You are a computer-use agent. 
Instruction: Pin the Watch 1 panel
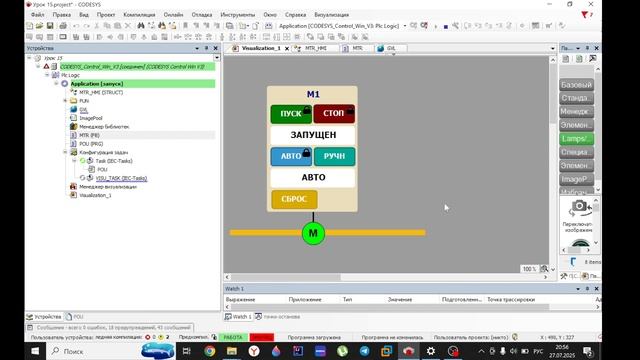[x=587, y=289]
